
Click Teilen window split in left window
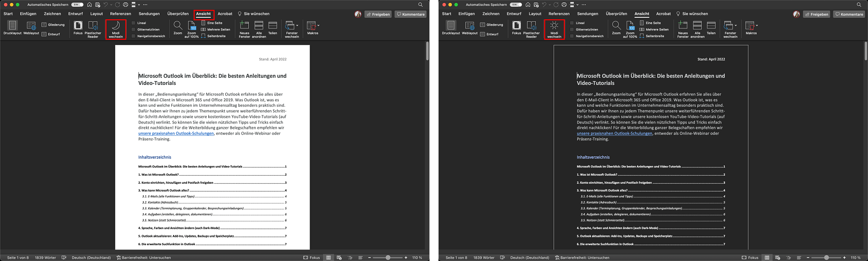pyautogui.click(x=273, y=28)
